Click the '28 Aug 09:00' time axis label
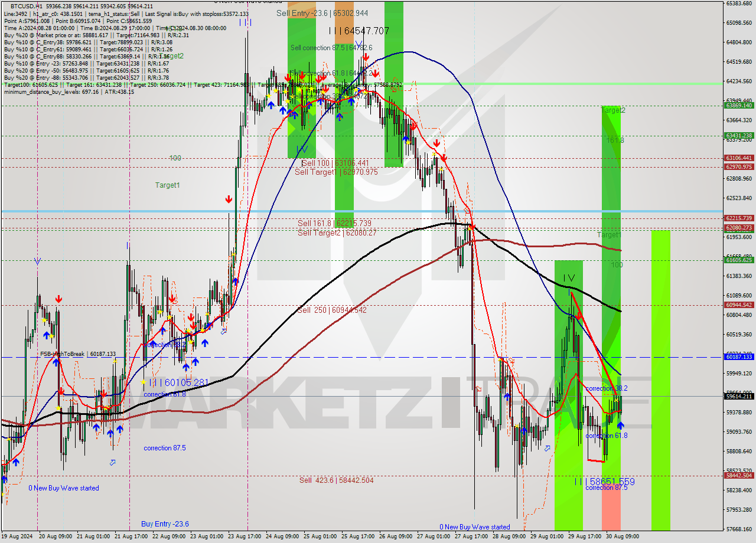 510,537
